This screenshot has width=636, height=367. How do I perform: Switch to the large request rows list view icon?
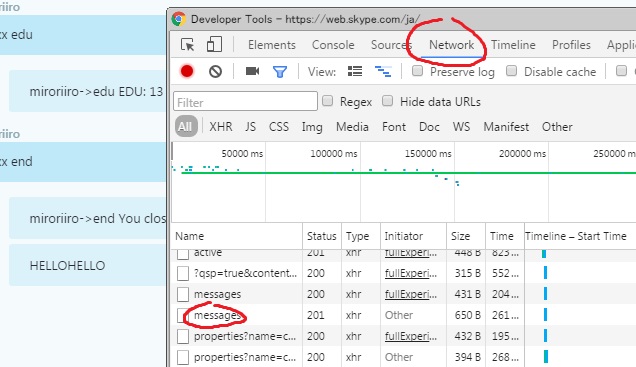[355, 71]
